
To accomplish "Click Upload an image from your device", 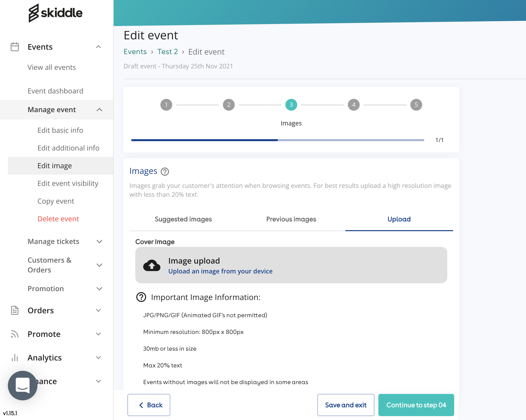I will click(x=220, y=271).
